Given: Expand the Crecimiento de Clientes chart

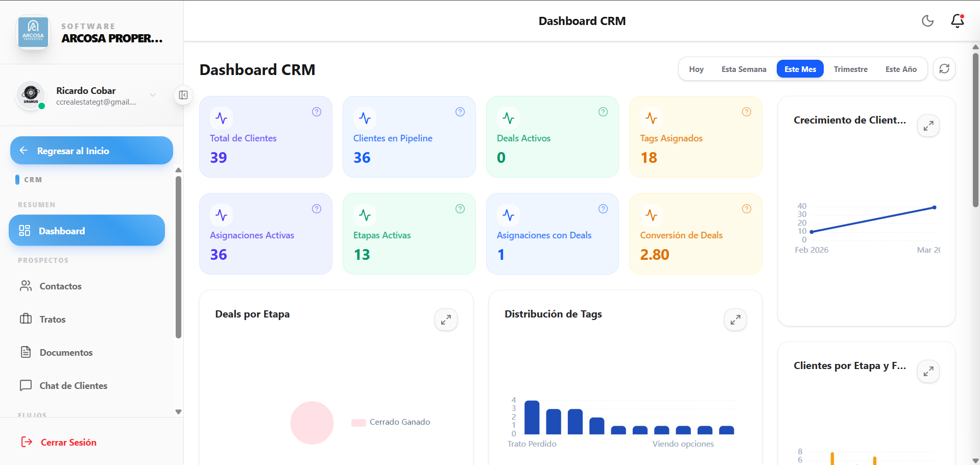Looking at the screenshot, I should point(928,126).
